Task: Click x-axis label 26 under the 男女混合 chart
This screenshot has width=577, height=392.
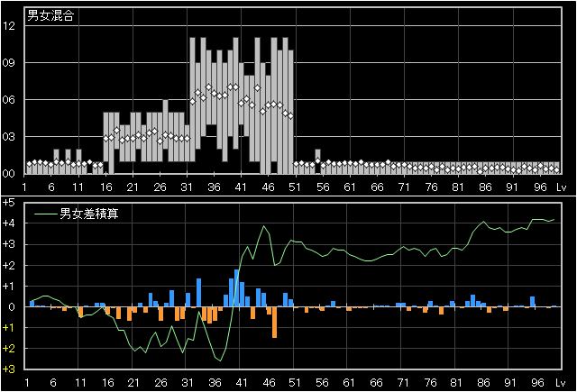Action: pyautogui.click(x=160, y=187)
